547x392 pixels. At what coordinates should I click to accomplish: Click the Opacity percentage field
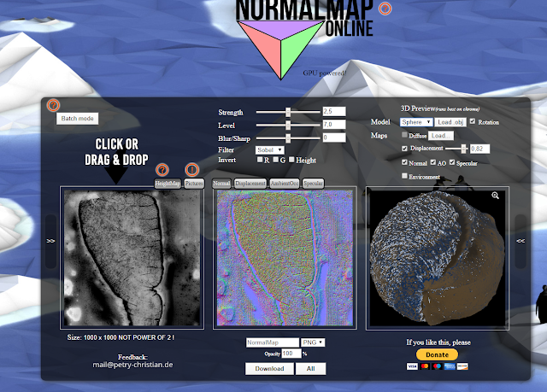click(x=291, y=354)
